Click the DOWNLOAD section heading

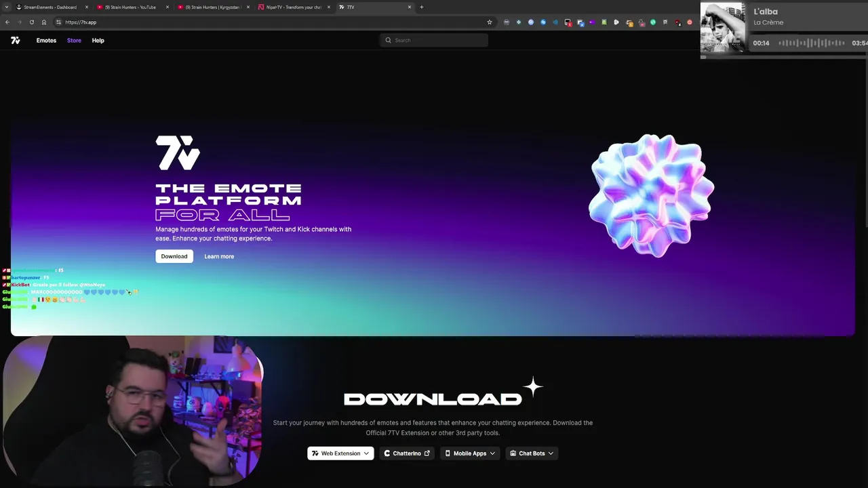click(433, 399)
